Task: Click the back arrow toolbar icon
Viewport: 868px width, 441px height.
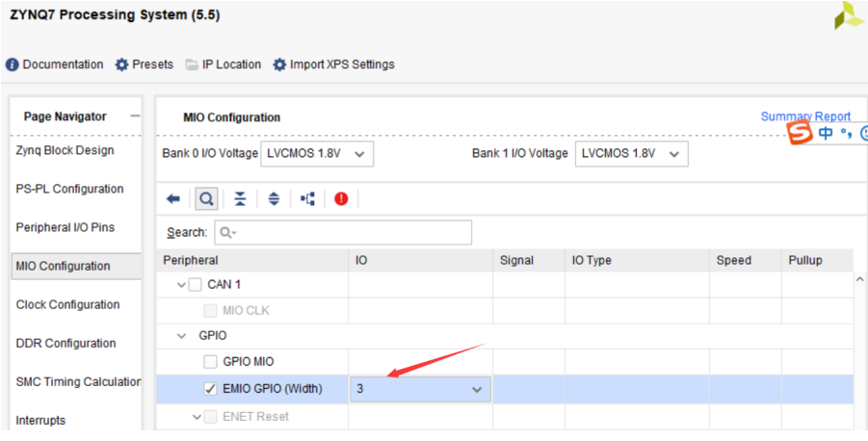Action: pyautogui.click(x=173, y=199)
